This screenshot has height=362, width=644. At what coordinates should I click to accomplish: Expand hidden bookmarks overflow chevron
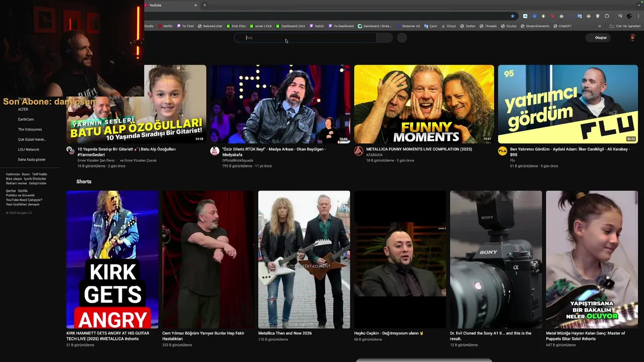(x=599, y=26)
